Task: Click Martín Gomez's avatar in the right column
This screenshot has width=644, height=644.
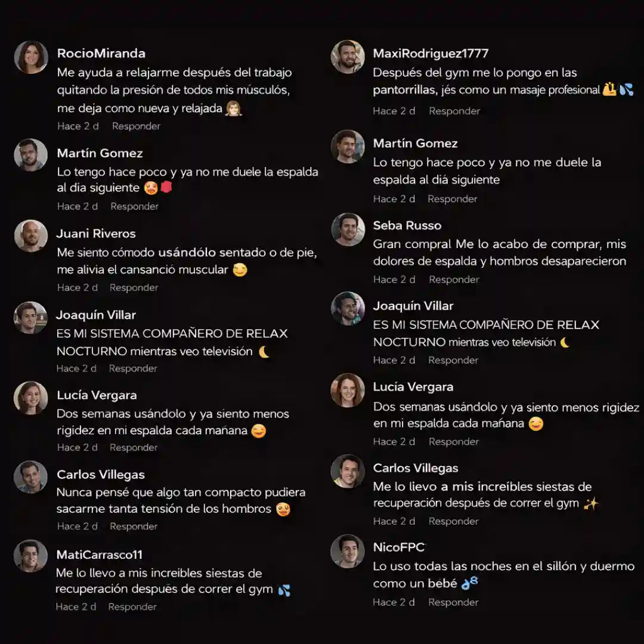Action: (348, 149)
